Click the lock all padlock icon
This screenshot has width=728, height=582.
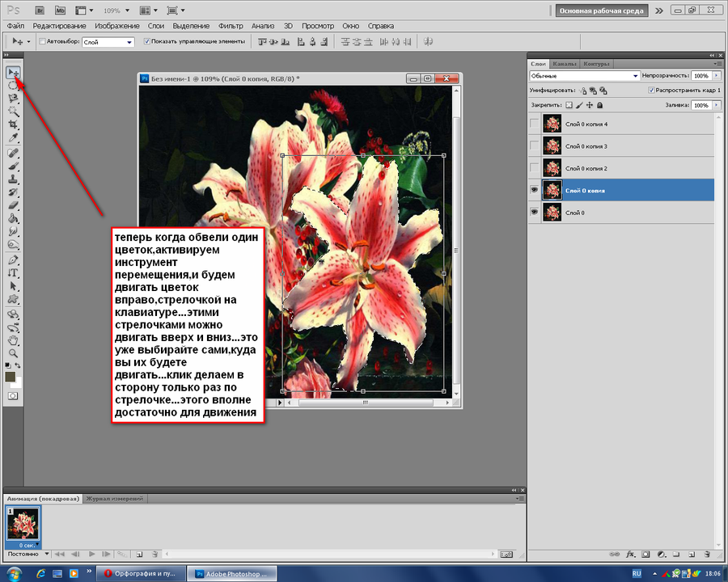coord(600,105)
